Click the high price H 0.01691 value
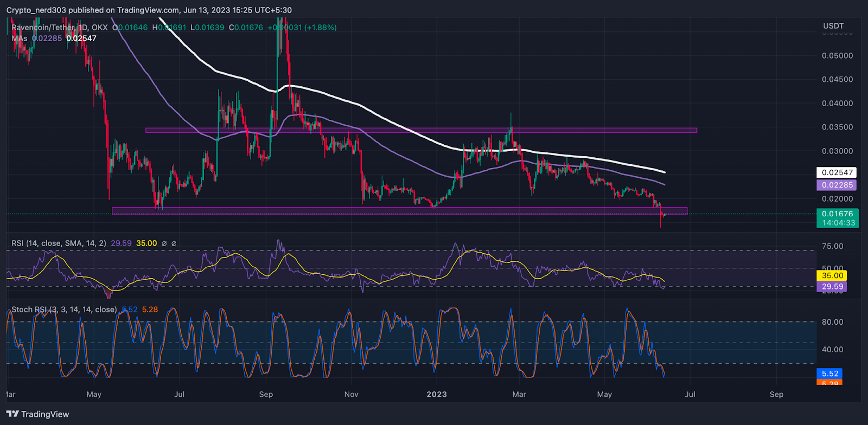868x425 pixels. click(x=169, y=27)
